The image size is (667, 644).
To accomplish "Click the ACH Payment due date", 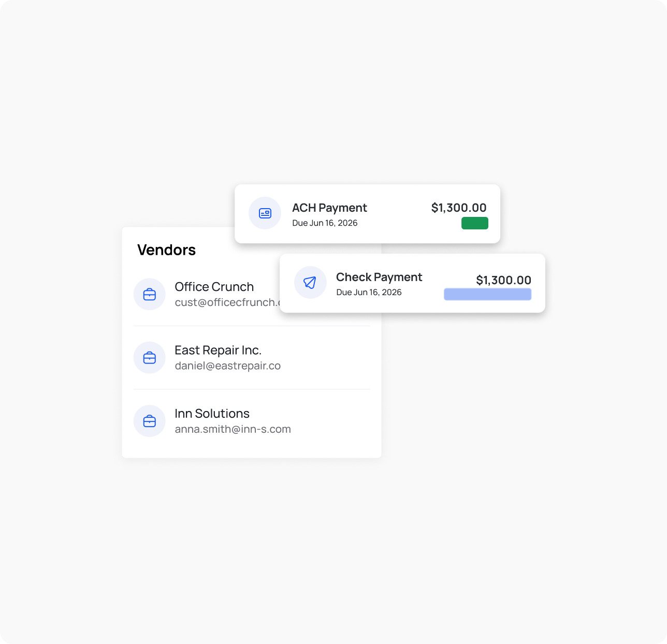I will pos(325,223).
